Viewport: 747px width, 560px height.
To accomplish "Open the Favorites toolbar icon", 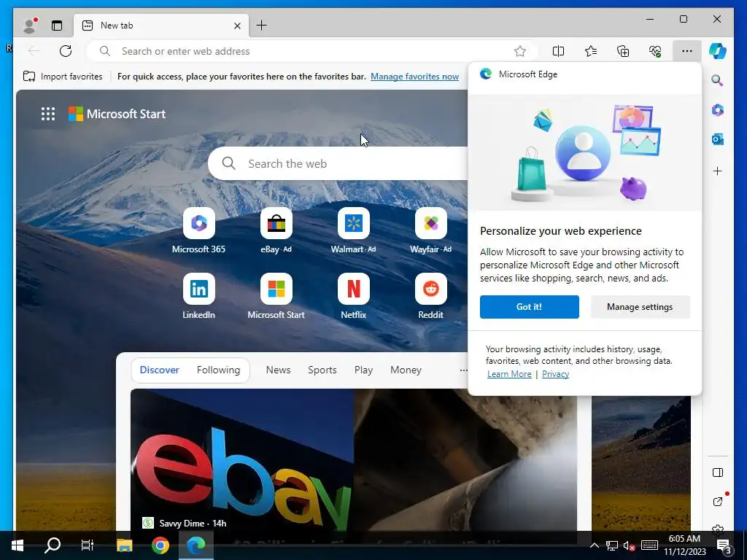I will coord(591,51).
